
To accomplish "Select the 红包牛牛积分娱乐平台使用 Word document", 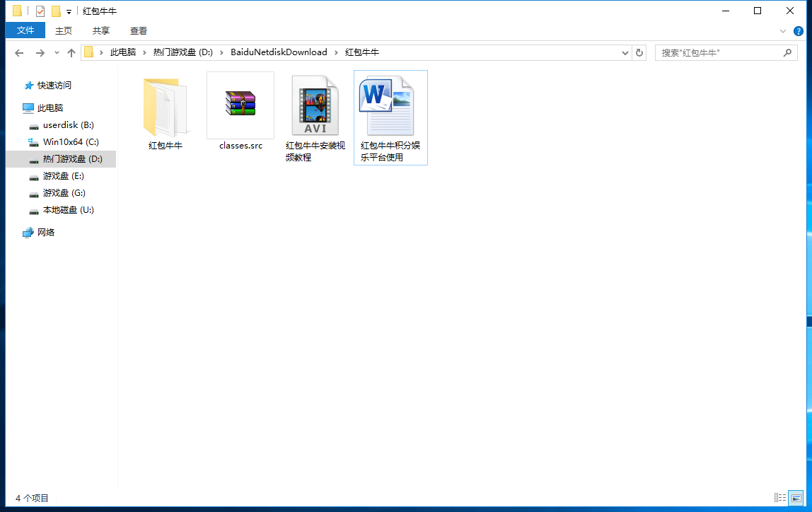I will point(390,107).
